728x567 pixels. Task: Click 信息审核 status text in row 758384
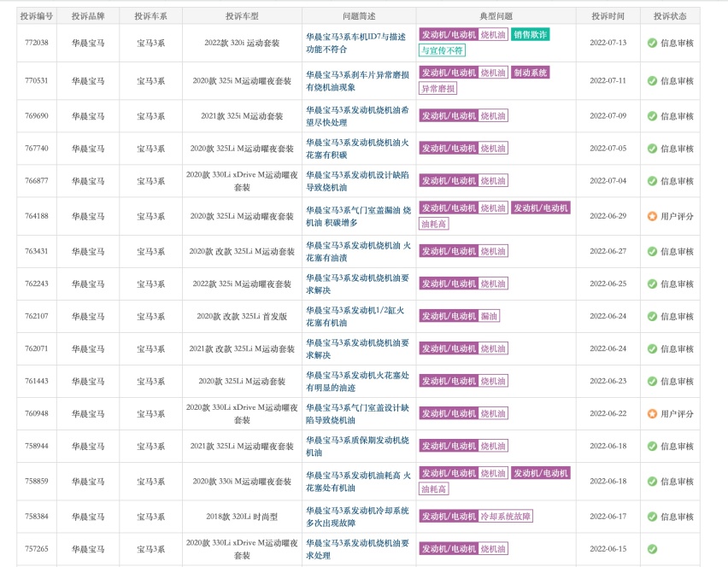(677, 517)
